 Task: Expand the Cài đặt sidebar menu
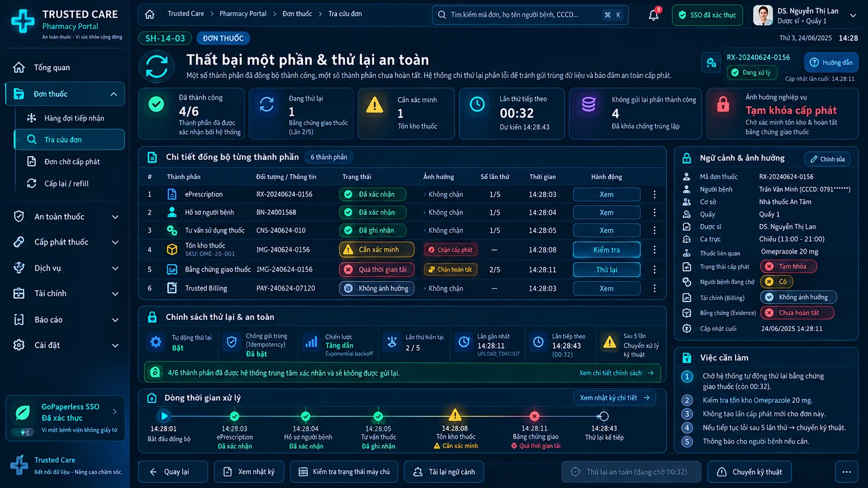(x=115, y=345)
